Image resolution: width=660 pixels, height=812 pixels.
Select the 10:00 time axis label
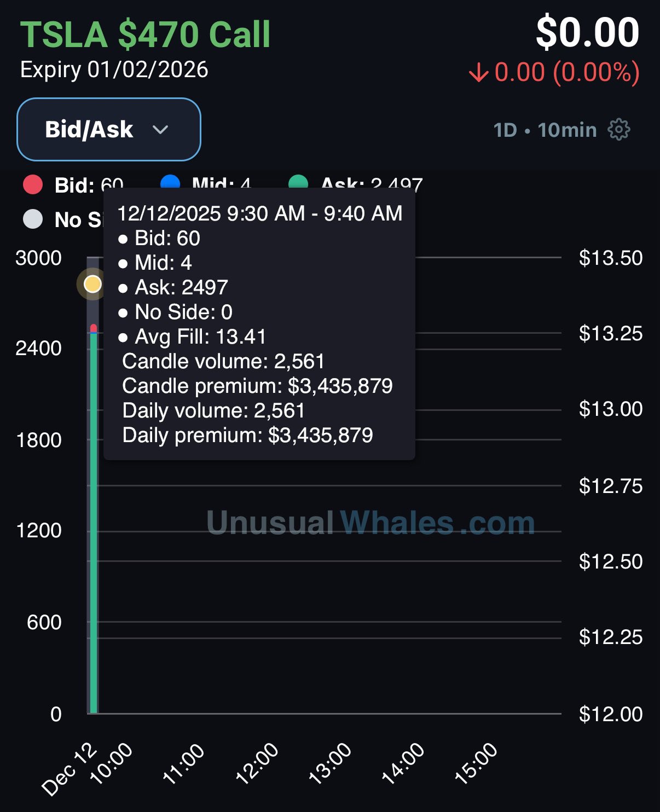pyautogui.click(x=112, y=763)
